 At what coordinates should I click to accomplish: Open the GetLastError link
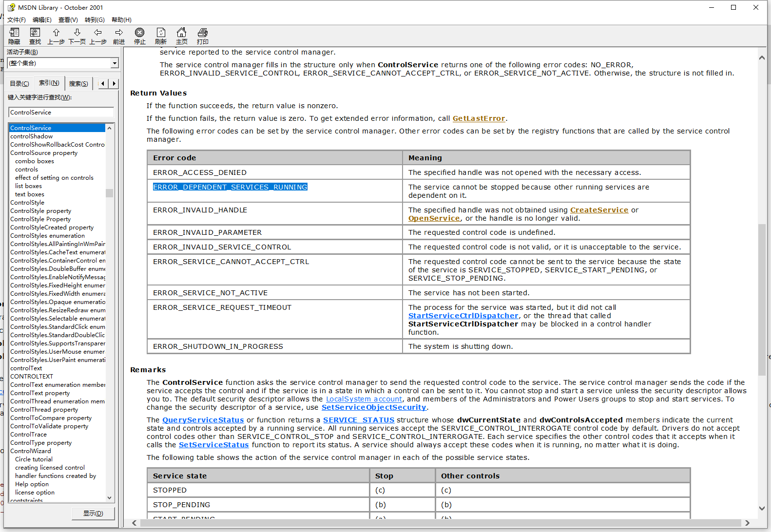pyautogui.click(x=479, y=118)
